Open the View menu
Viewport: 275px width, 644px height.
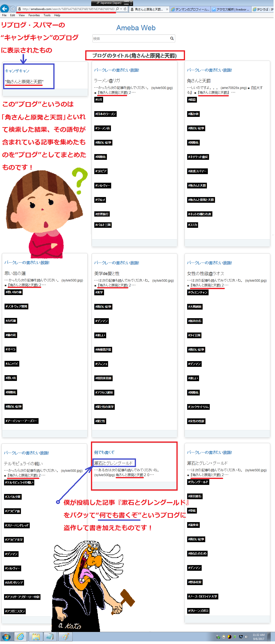pos(22,15)
